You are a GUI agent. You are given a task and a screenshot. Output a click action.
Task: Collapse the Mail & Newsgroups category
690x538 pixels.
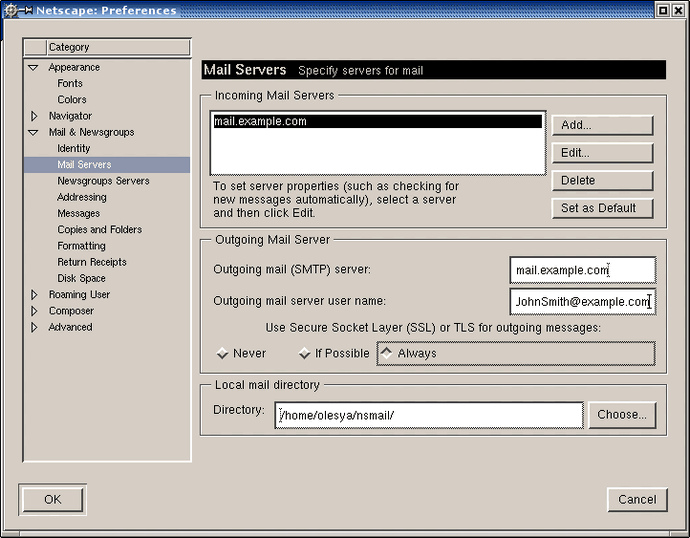[x=33, y=132]
